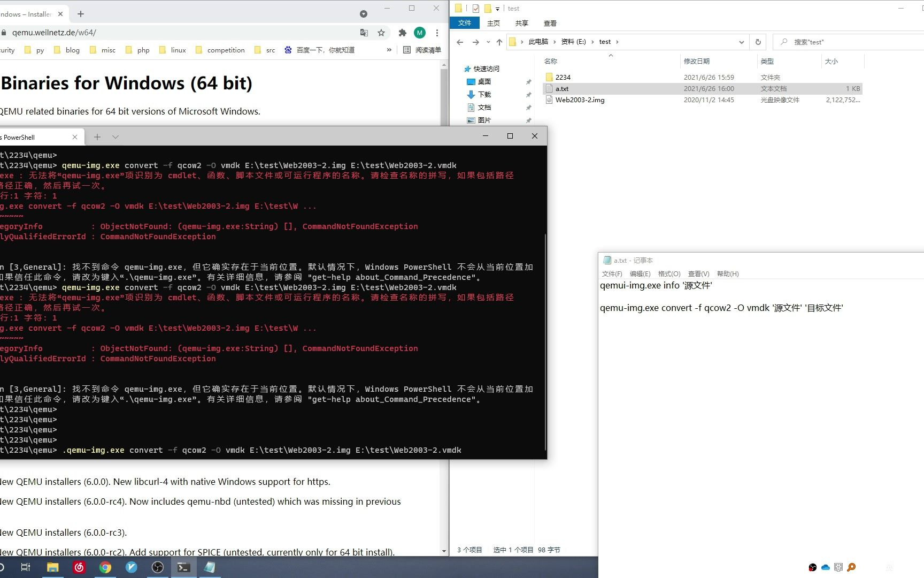Open File Explorer from the taskbar

coord(52,567)
